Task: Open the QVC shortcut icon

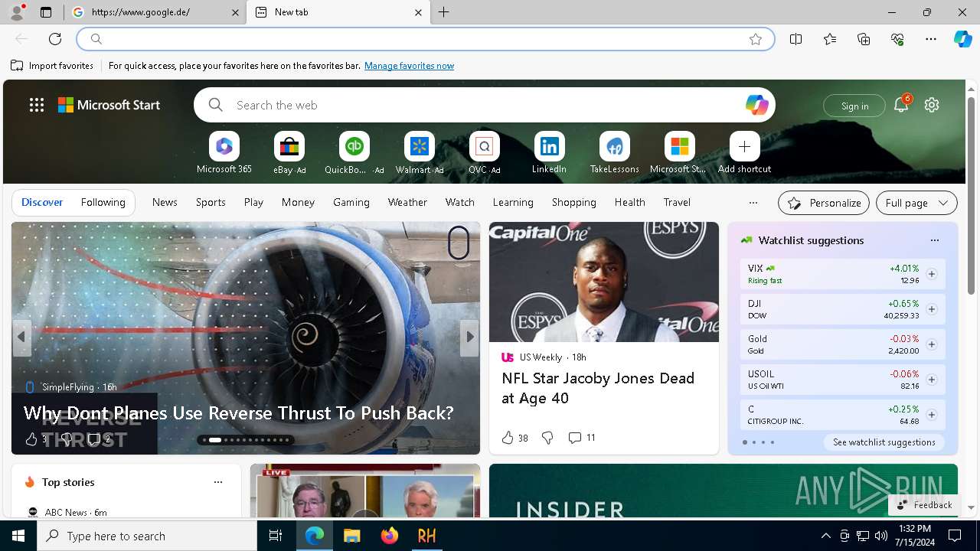Action: pos(484,146)
